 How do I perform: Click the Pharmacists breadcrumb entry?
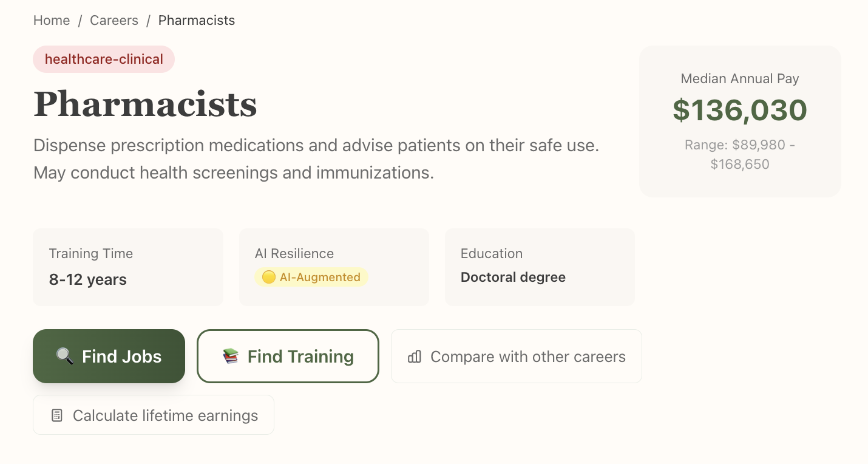(196, 20)
